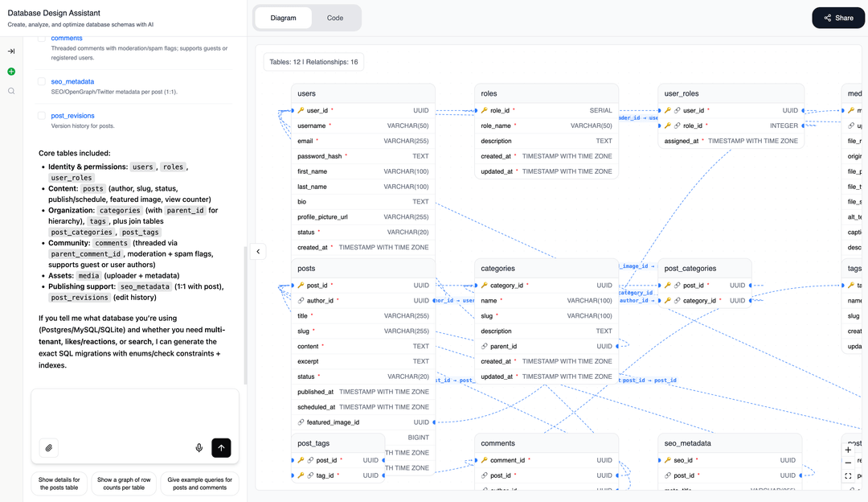Open the seo_metadata link in chat
This screenshot has width=868, height=502.
[x=72, y=81]
